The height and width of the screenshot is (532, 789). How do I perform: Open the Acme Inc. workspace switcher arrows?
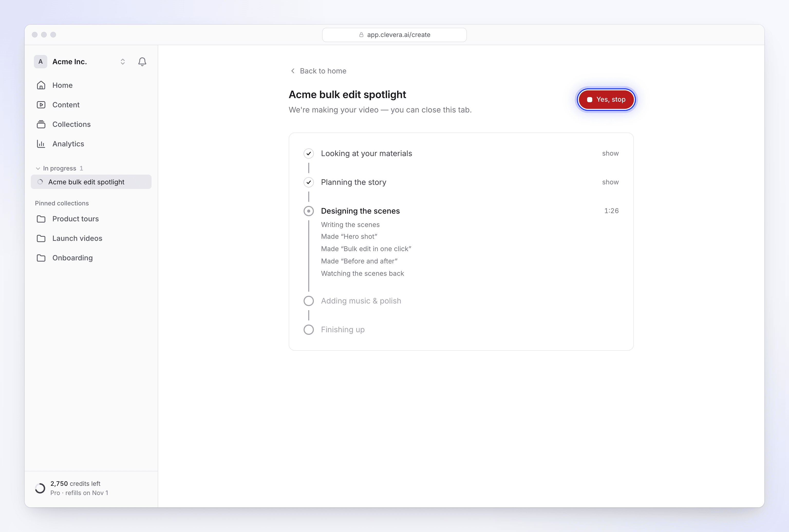pos(123,62)
